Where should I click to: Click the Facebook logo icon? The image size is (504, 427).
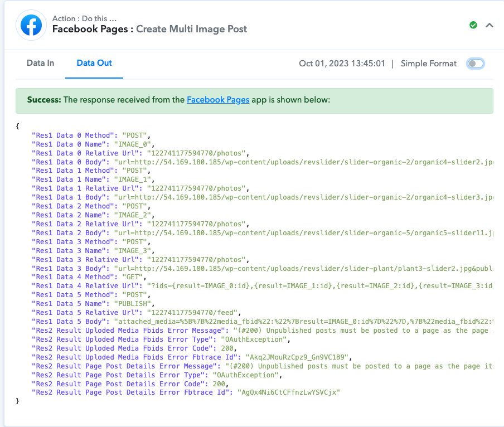pos(31,25)
